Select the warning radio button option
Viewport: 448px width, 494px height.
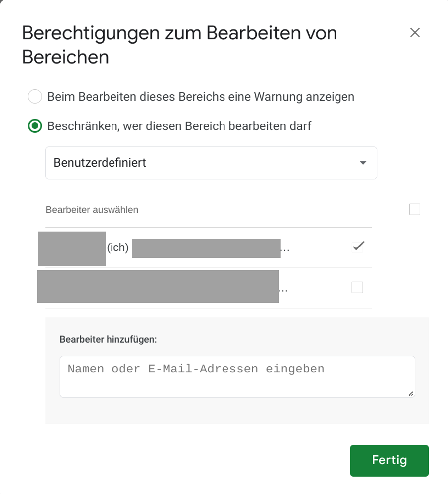click(34, 96)
